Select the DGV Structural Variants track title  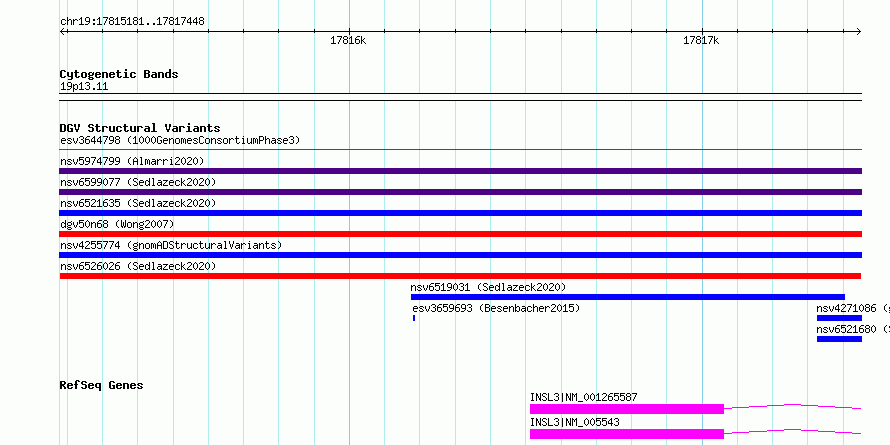pyautogui.click(x=140, y=128)
